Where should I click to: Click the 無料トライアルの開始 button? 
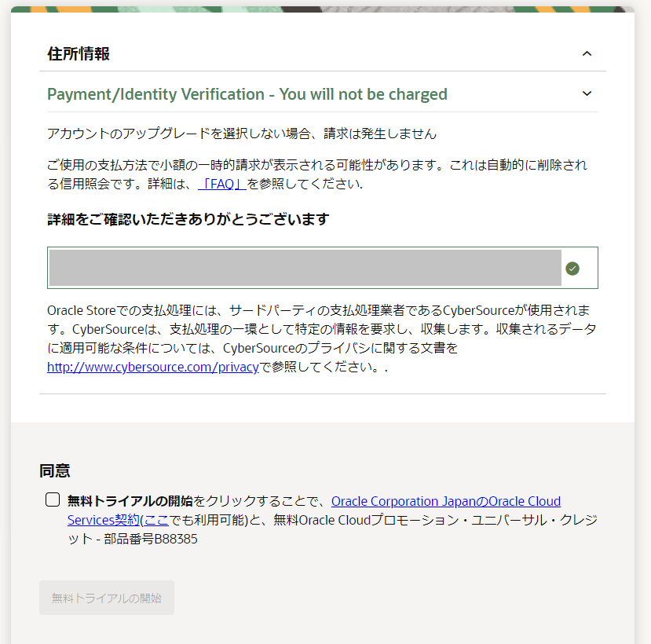coord(107,598)
